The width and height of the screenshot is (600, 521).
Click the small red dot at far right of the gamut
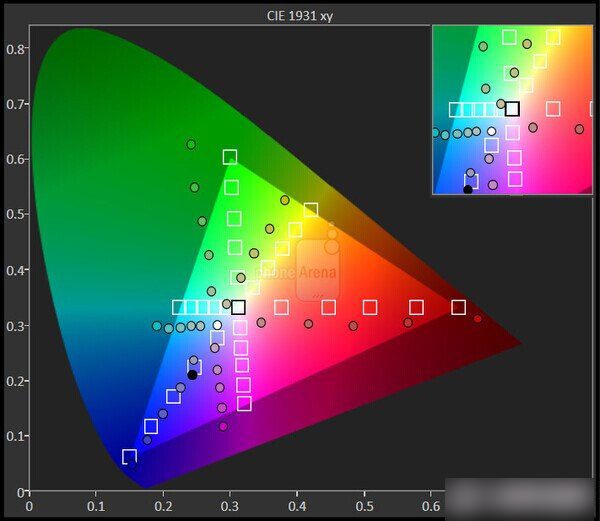[478, 319]
